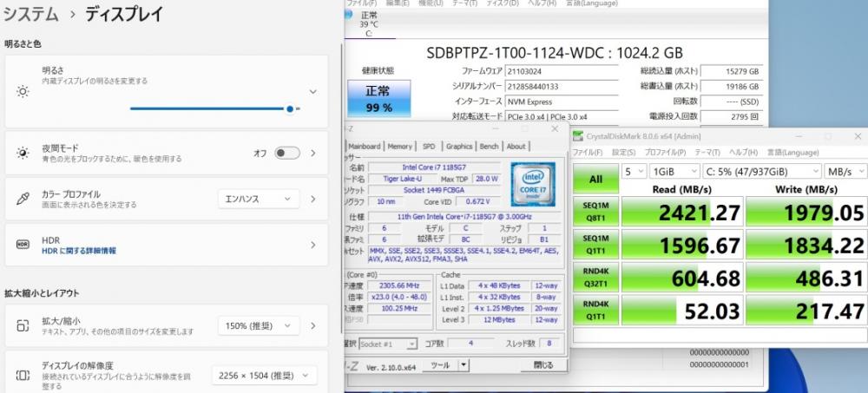Click the SDBPTPZ-1T00-1124-WDC disk title
This screenshot has height=393, width=868.
pos(555,53)
